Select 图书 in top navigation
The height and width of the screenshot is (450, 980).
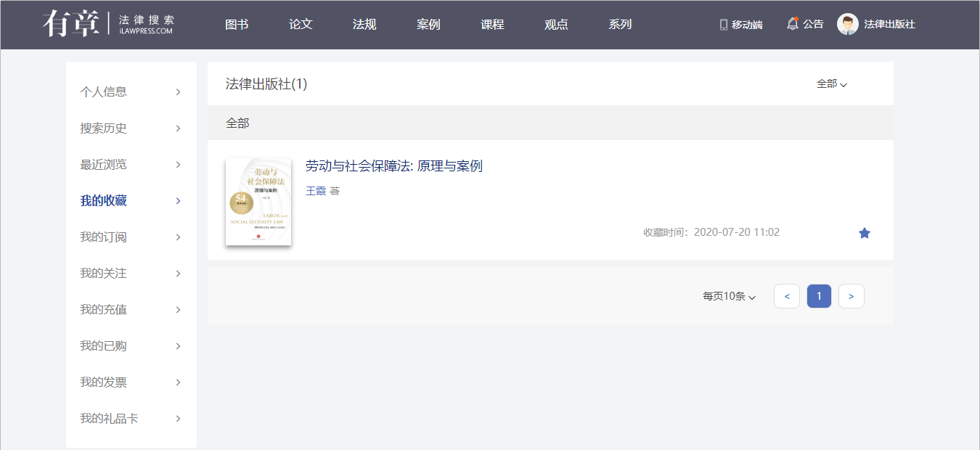click(x=237, y=25)
